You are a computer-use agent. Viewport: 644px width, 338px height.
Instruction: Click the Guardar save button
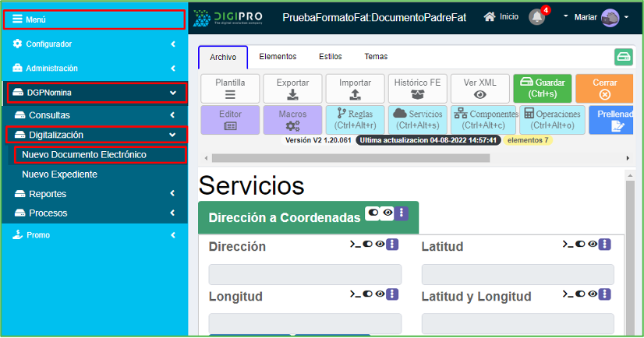[x=543, y=89]
